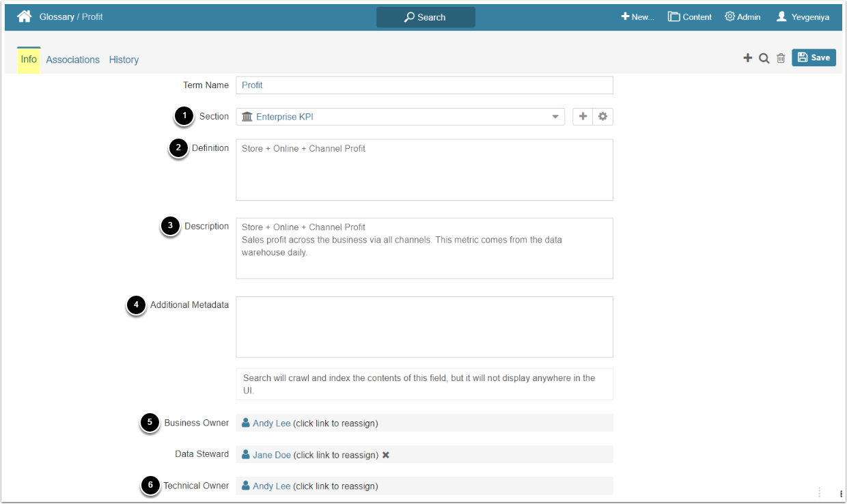Screen dimensions: 847x504
Task: Click the magnifier icon beside Save
Action: click(x=764, y=58)
